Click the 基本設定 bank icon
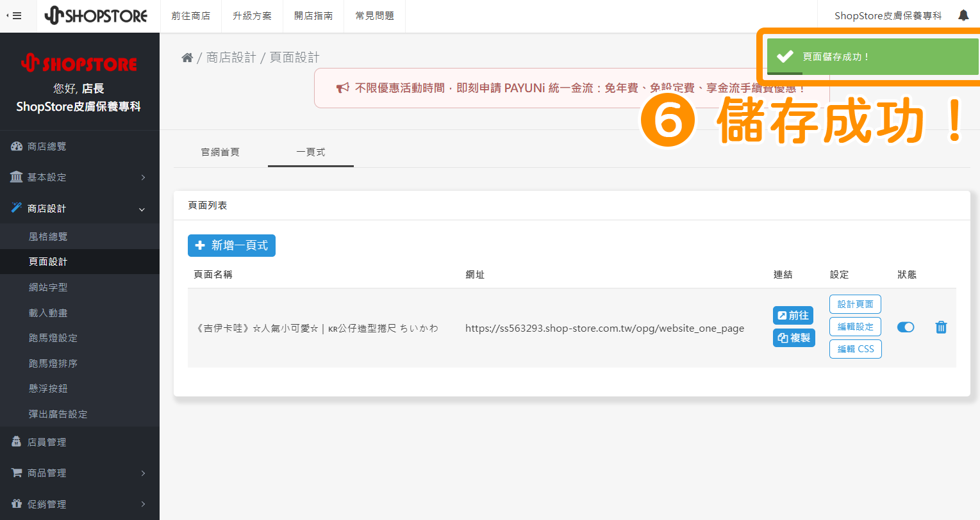Viewport: 980px width, 520px height. coord(17,177)
